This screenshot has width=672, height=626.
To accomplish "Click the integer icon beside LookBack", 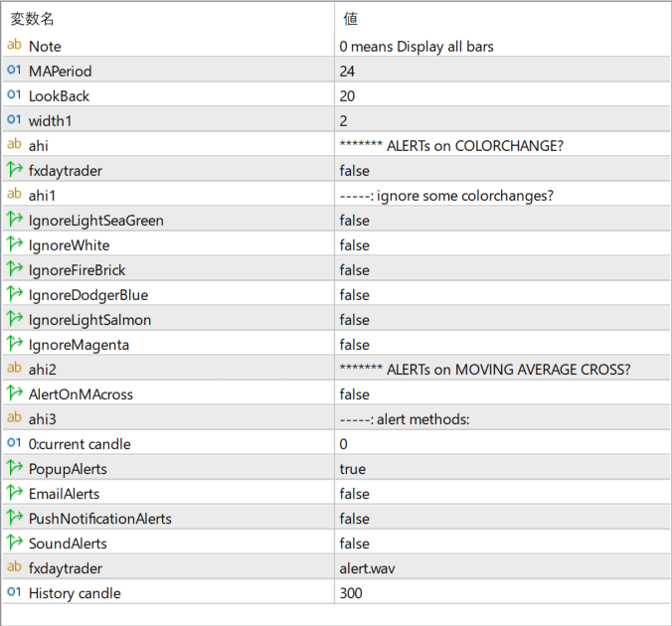I will point(14,95).
